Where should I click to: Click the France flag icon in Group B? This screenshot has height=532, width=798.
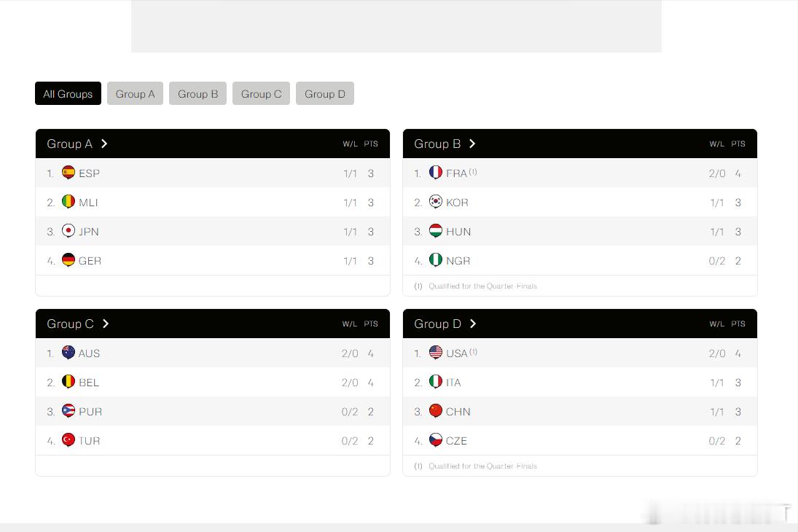(x=436, y=173)
